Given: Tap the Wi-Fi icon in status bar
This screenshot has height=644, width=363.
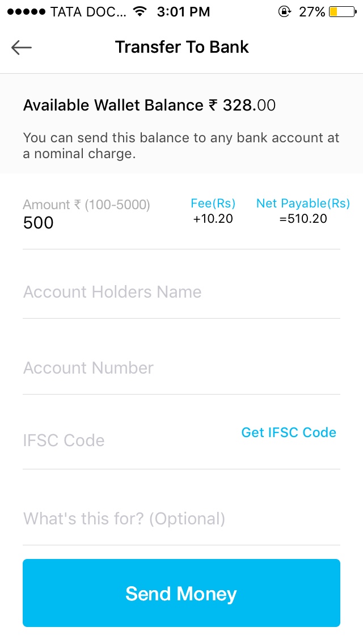Looking at the screenshot, I should click(138, 11).
